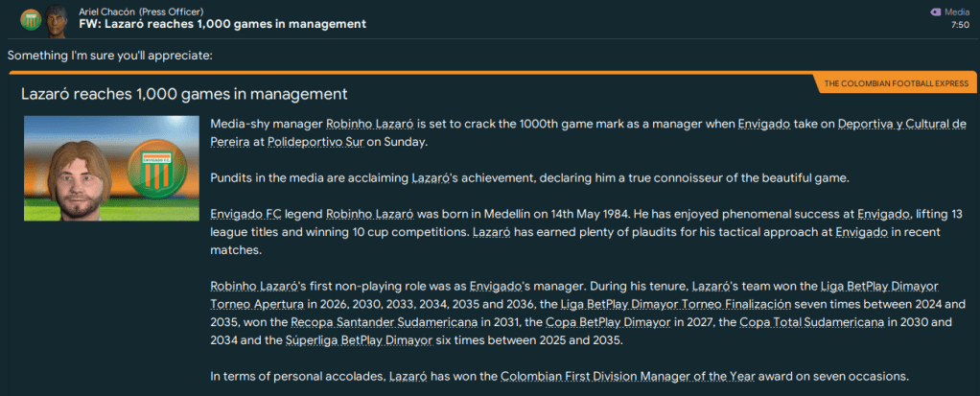The width and height of the screenshot is (980, 396).
Task: Click The Colombian Football Express banner
Action: click(896, 84)
